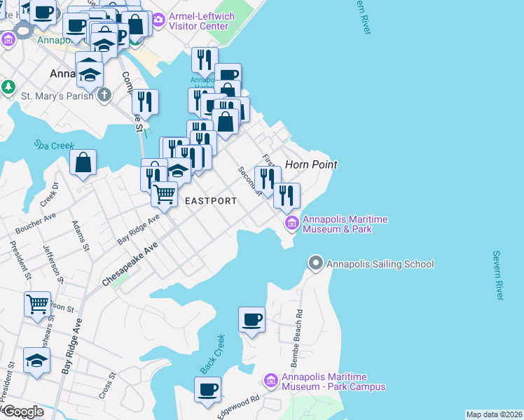Click the St. Mary's Parish text label
Image resolution: width=524 pixels, height=420 pixels.
pyautogui.click(x=57, y=97)
